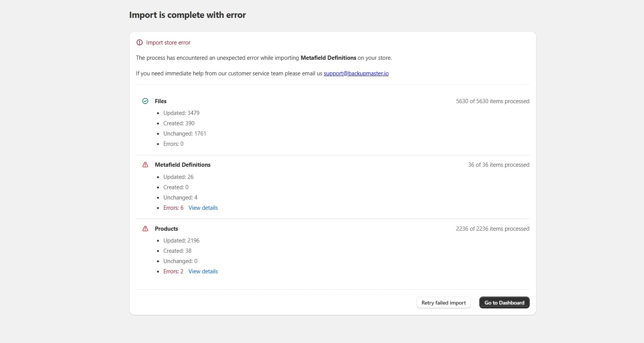Click the red 'Errors: 6' text
This screenshot has height=343, width=644.
(173, 208)
